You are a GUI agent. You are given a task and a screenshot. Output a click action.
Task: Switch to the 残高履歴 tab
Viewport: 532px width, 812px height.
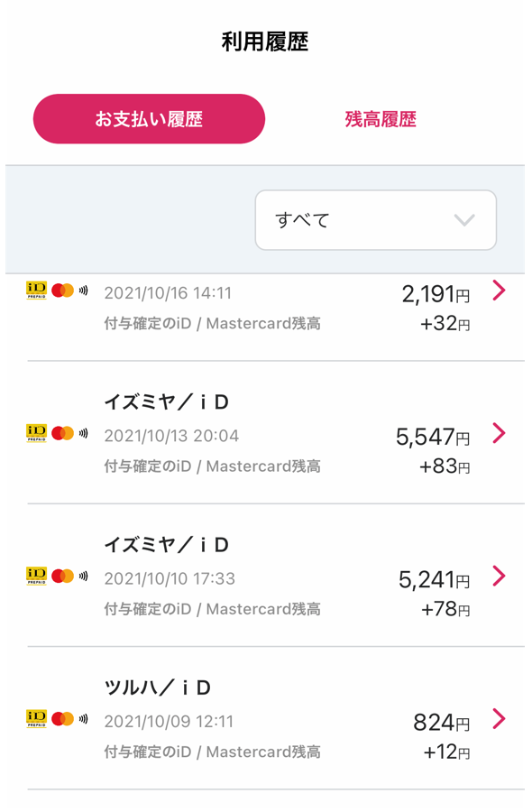click(381, 119)
